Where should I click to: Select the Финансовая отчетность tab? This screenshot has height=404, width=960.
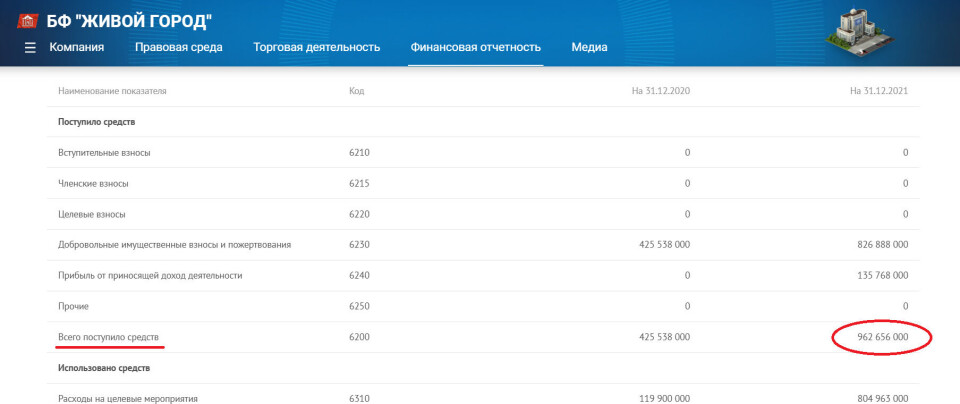point(475,47)
